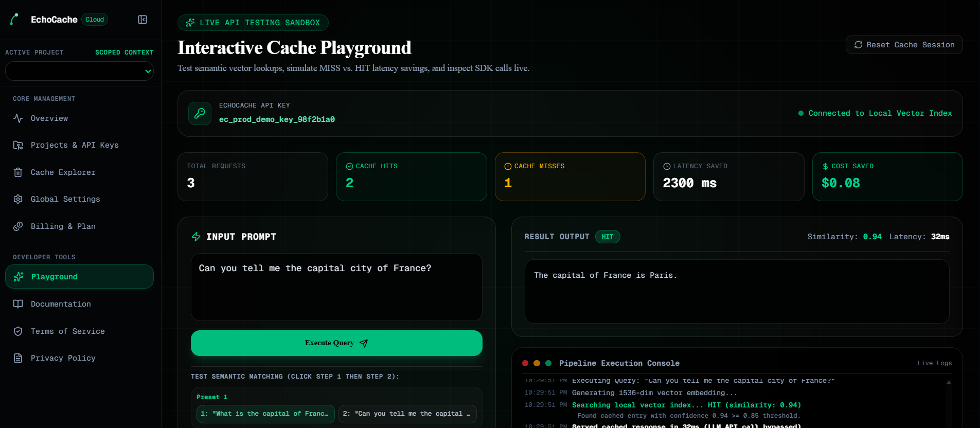Click the HIT badge in Result Output

608,237
